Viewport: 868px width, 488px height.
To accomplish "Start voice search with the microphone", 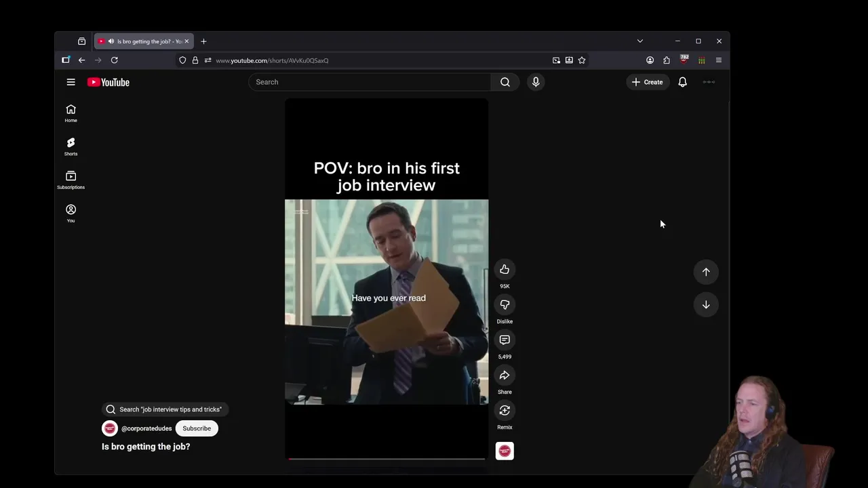I will click(536, 82).
